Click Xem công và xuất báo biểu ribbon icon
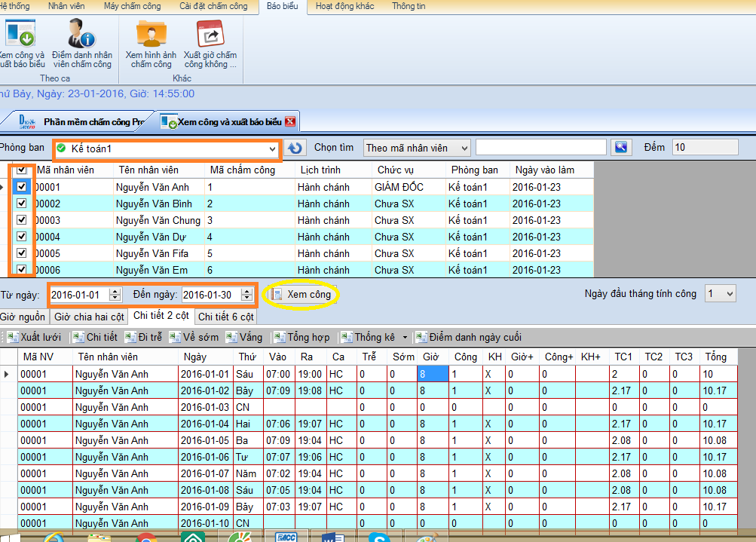 [x=22, y=44]
